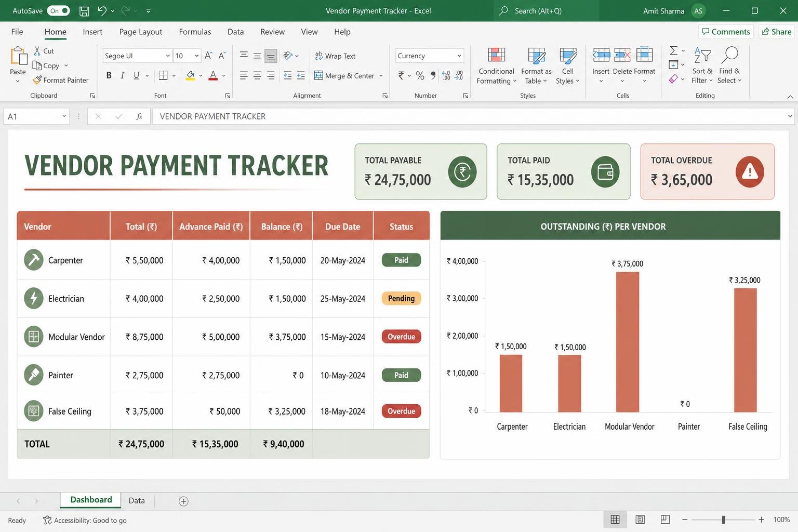The width and height of the screenshot is (798, 532).
Task: Expand Conditional Formatting menu
Action: click(496, 65)
